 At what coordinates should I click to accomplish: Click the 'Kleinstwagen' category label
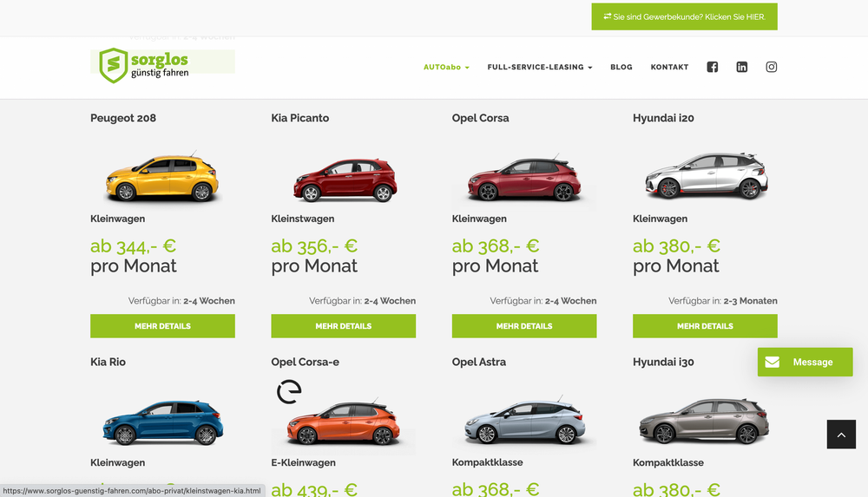pos(303,219)
